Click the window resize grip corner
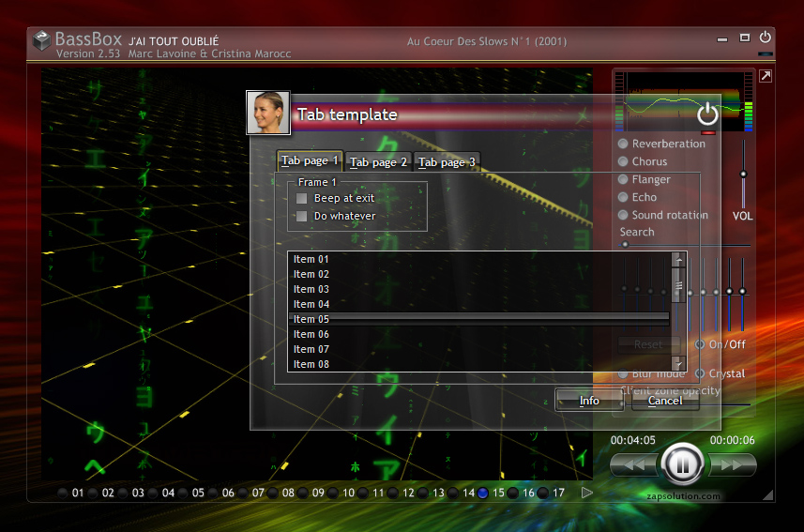This screenshot has height=532, width=804. 767,495
